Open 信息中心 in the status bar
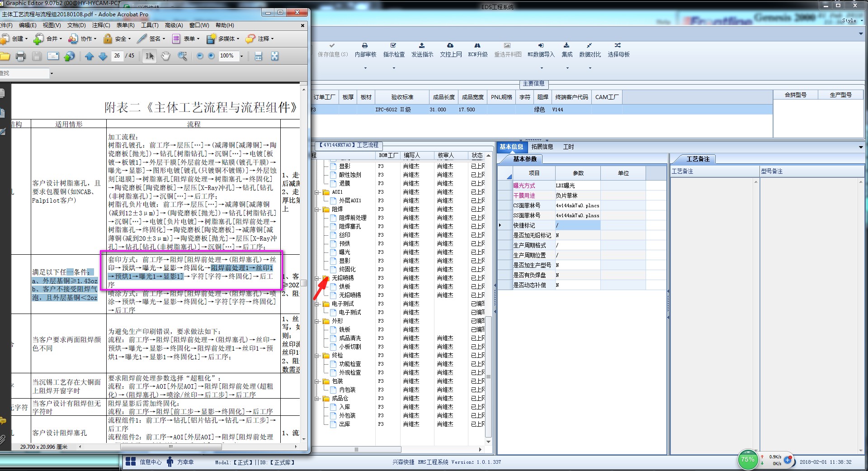 pos(144,462)
